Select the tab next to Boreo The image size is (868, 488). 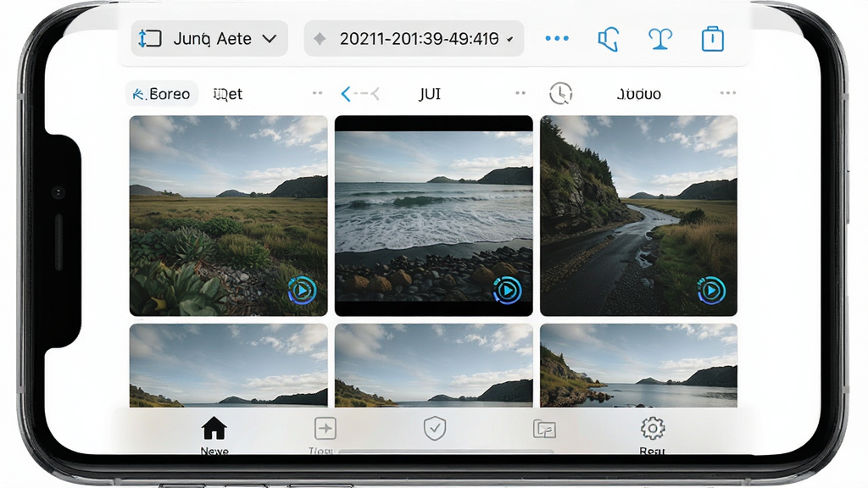227,94
